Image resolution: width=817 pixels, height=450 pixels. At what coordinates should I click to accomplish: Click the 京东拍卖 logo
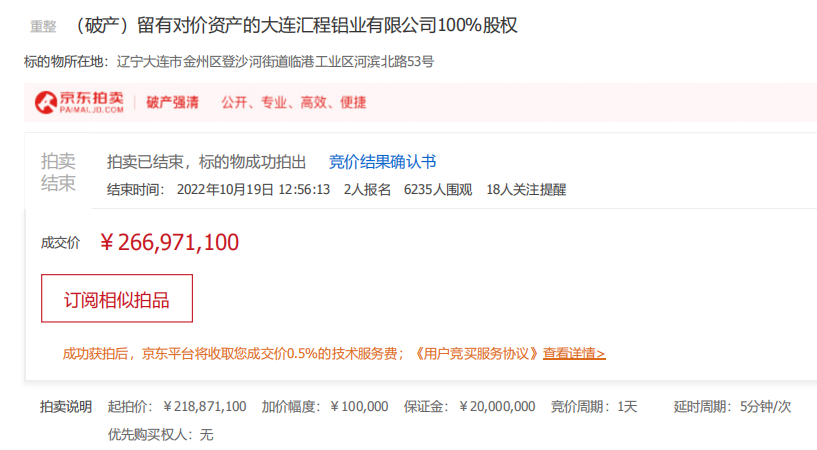[79, 102]
